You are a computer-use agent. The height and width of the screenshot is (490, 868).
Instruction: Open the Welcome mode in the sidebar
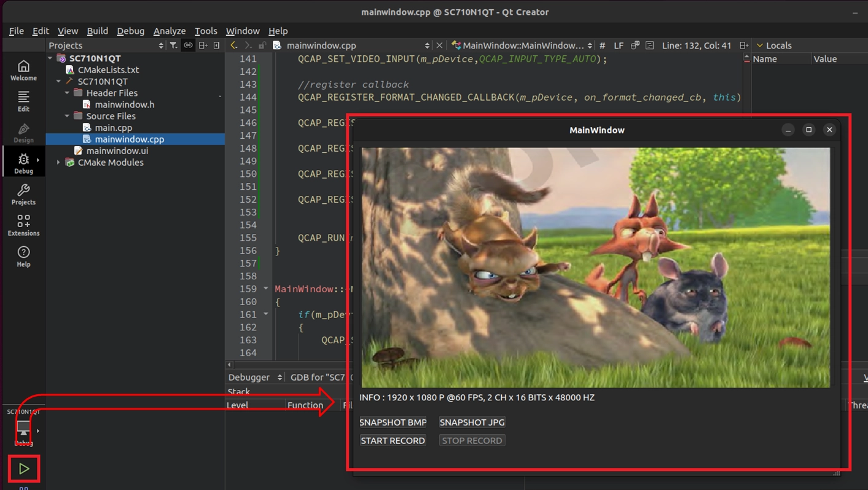[23, 70]
